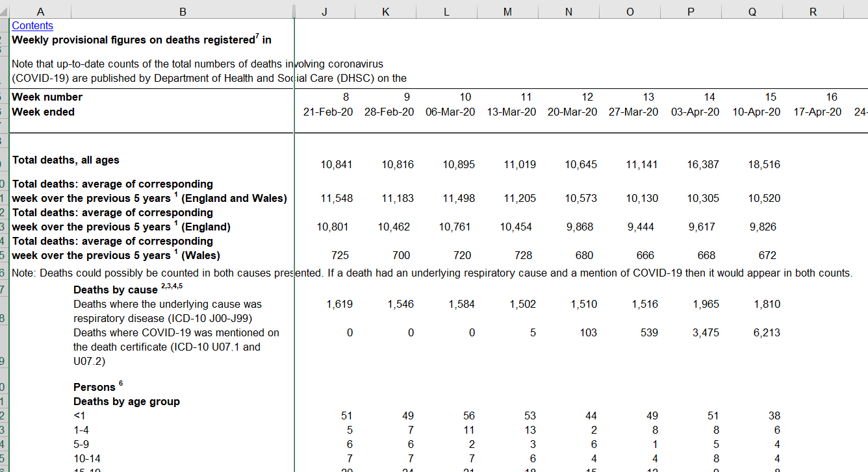Select England average value 9,826
The image size is (868, 472).
[763, 227]
